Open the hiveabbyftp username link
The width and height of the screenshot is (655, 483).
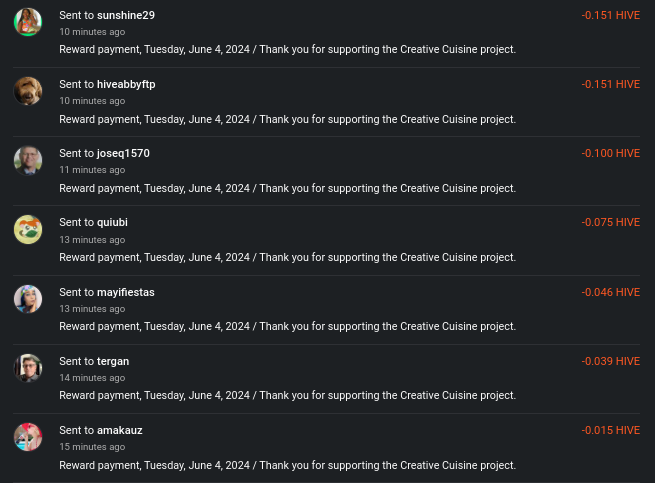[x=126, y=84]
